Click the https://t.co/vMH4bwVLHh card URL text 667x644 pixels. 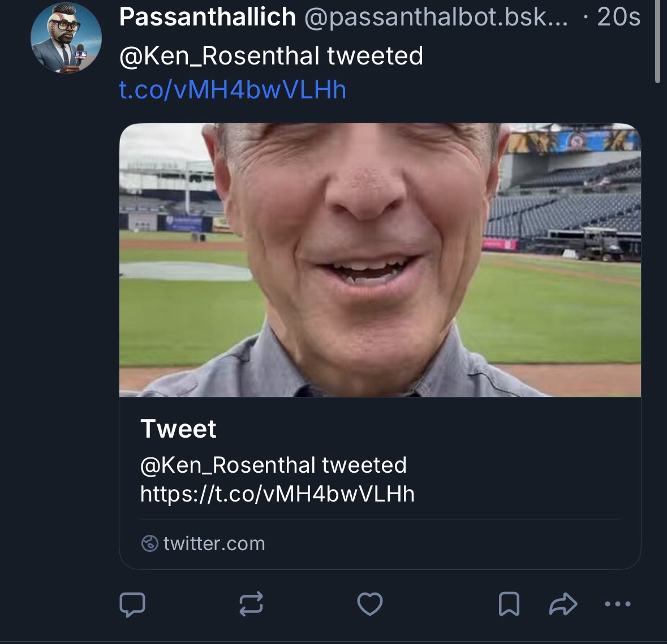click(277, 494)
